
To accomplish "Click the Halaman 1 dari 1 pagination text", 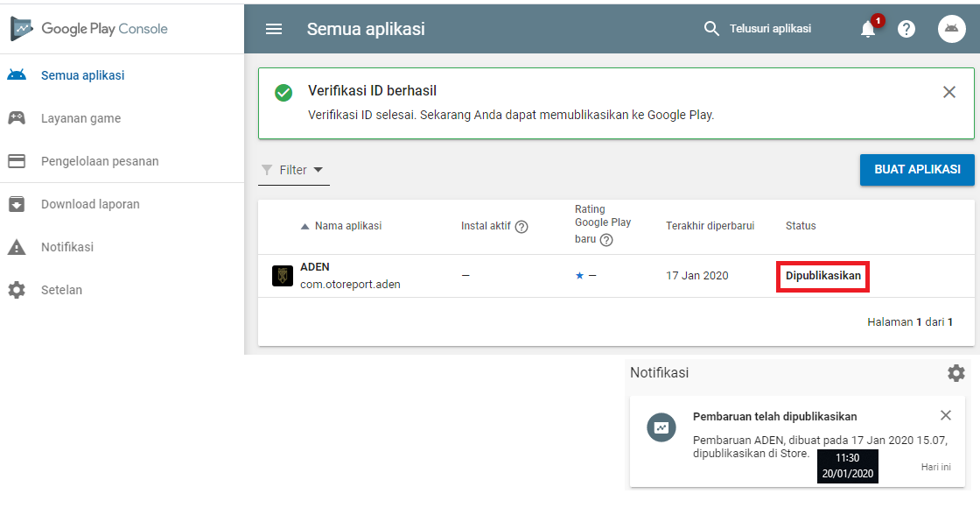I will pos(910,322).
